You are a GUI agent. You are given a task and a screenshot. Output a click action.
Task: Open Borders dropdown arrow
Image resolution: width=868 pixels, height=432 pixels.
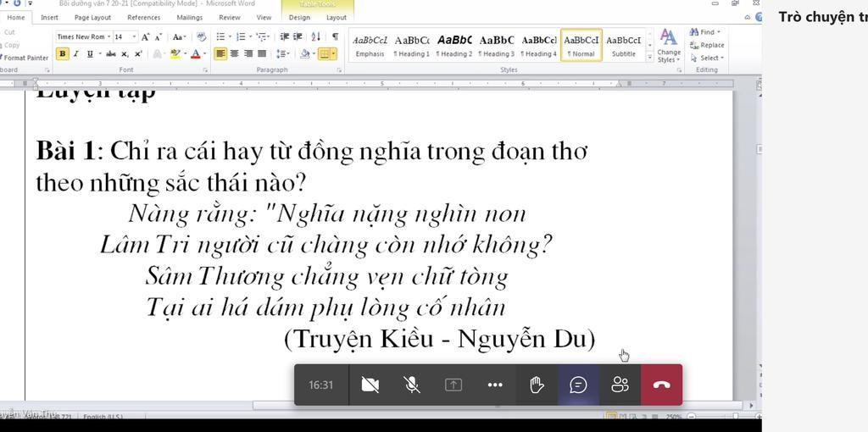[x=334, y=53]
